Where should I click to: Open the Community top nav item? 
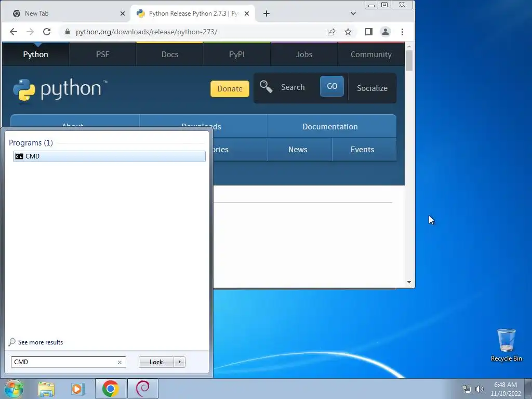click(x=371, y=54)
